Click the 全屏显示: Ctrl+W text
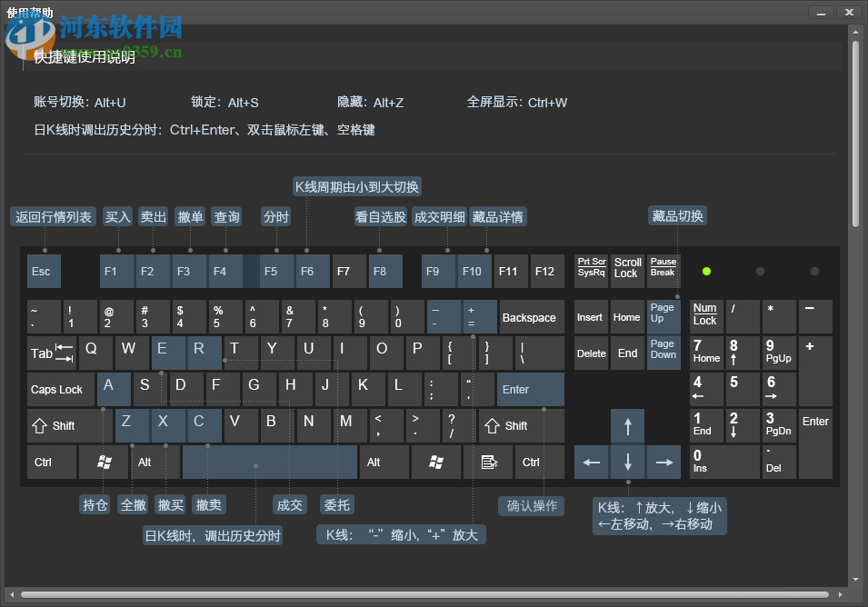Screen dimensions: 868x607 [517, 103]
